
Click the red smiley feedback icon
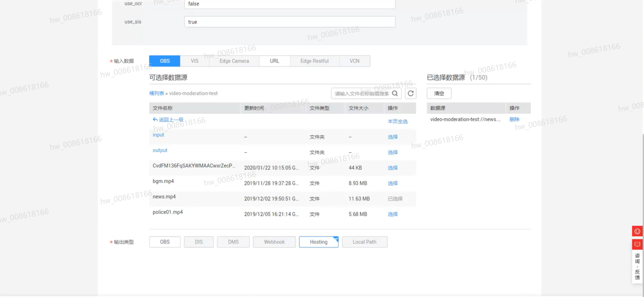pos(637,231)
